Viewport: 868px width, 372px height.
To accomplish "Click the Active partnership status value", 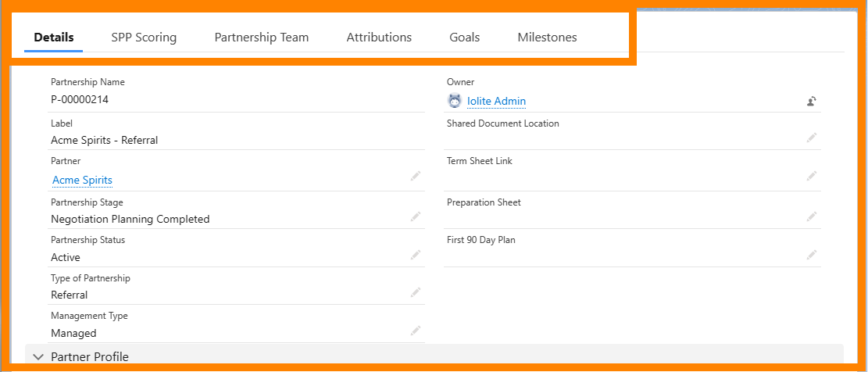I will (x=66, y=257).
